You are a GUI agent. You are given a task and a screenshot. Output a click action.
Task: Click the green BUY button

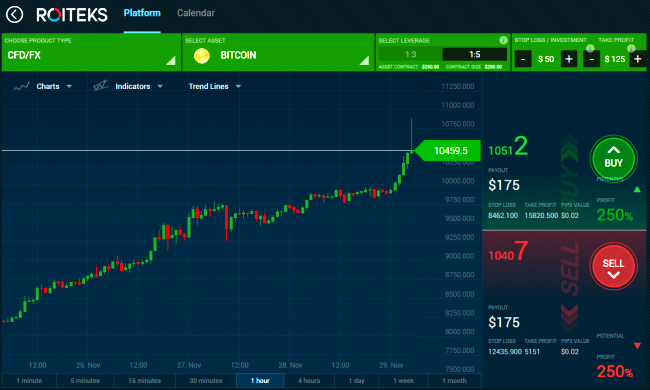(x=613, y=159)
